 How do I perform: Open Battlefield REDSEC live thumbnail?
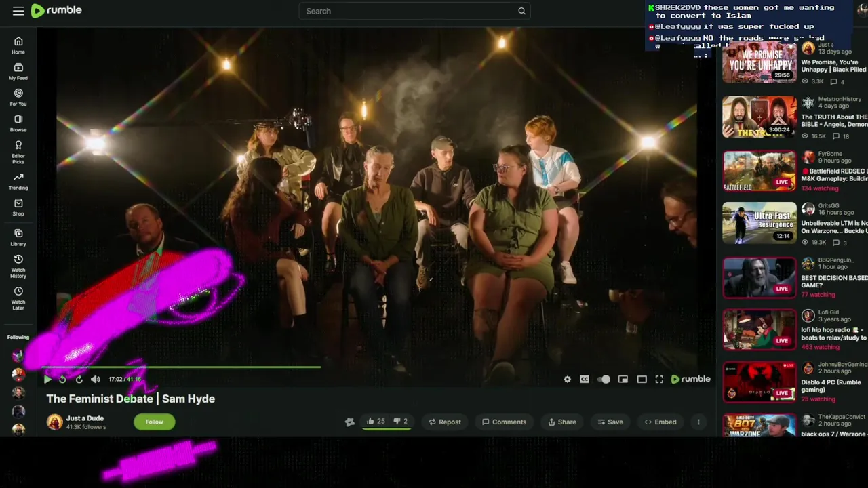[x=759, y=171]
